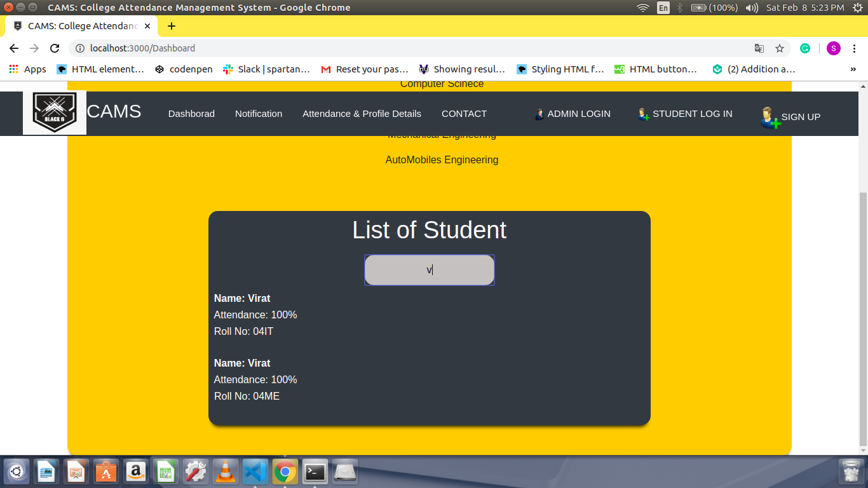Open the Reset your pas… Gmail bookmark
The image size is (868, 488).
(365, 69)
